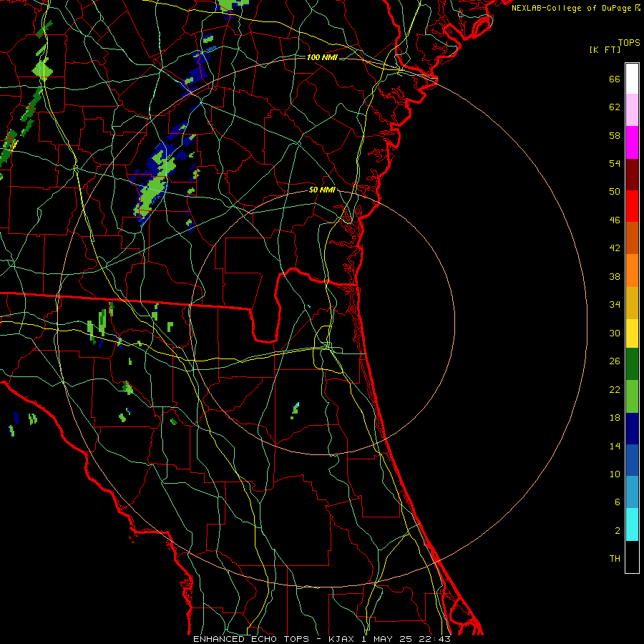
Task: Select the navy blue legend swatch
Action: 632,429
